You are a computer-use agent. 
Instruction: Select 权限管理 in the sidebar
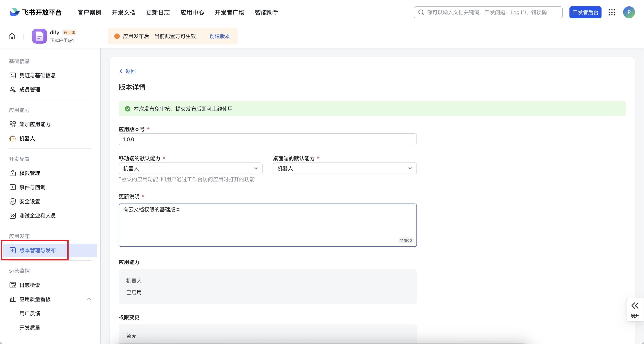[29, 173]
